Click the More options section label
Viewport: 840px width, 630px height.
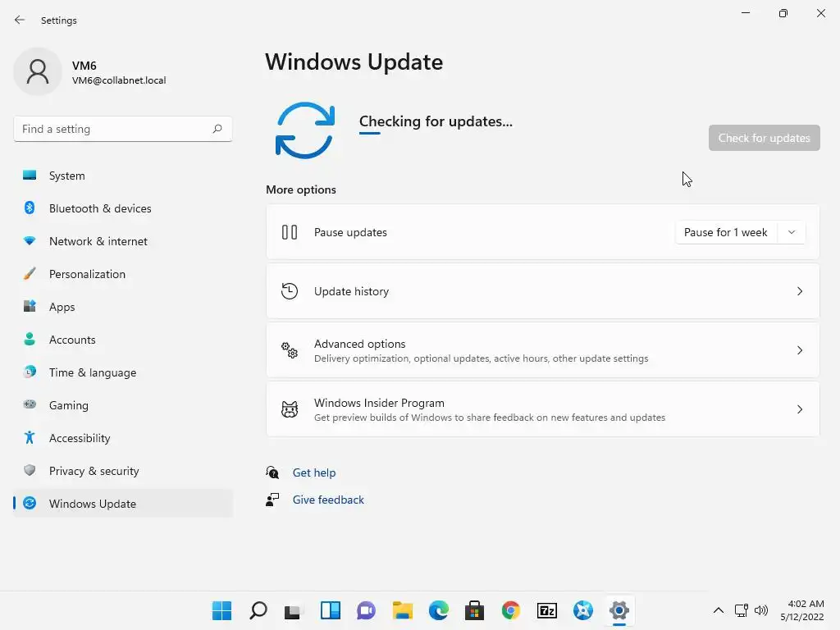click(x=301, y=189)
